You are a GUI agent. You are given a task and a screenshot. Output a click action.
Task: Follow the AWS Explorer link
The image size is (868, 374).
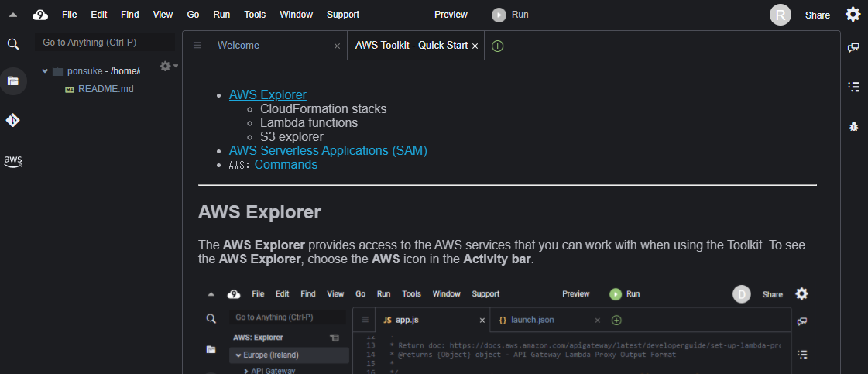pyautogui.click(x=268, y=94)
